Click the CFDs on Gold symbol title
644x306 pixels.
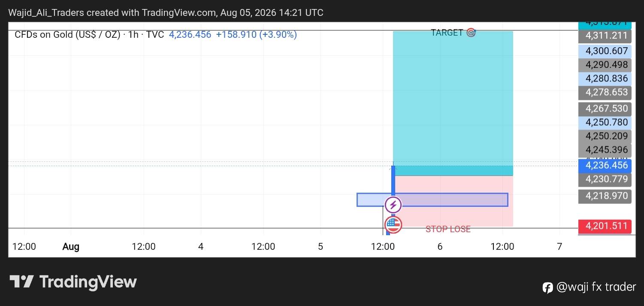pyautogui.click(x=67, y=35)
